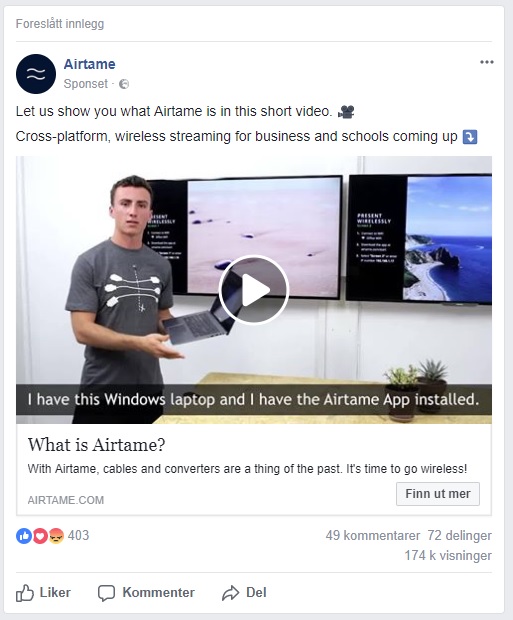Open the Airtame profile picture logo
The height and width of the screenshot is (620, 513).
point(36,74)
